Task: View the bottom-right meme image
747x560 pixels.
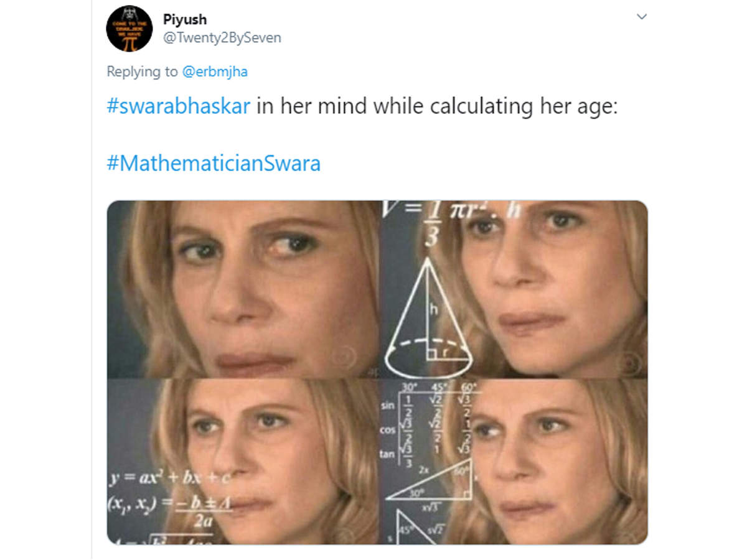Action: 514,462
